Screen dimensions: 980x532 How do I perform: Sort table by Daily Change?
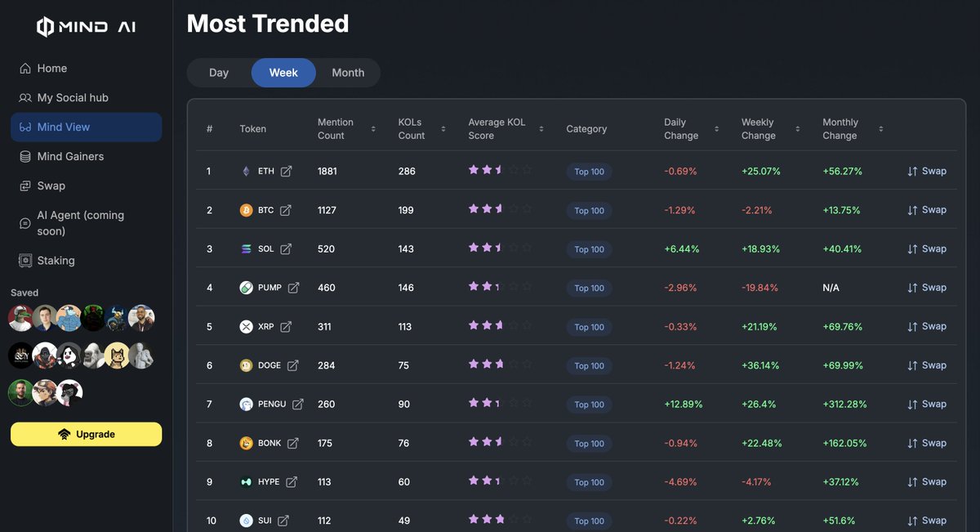(716, 129)
